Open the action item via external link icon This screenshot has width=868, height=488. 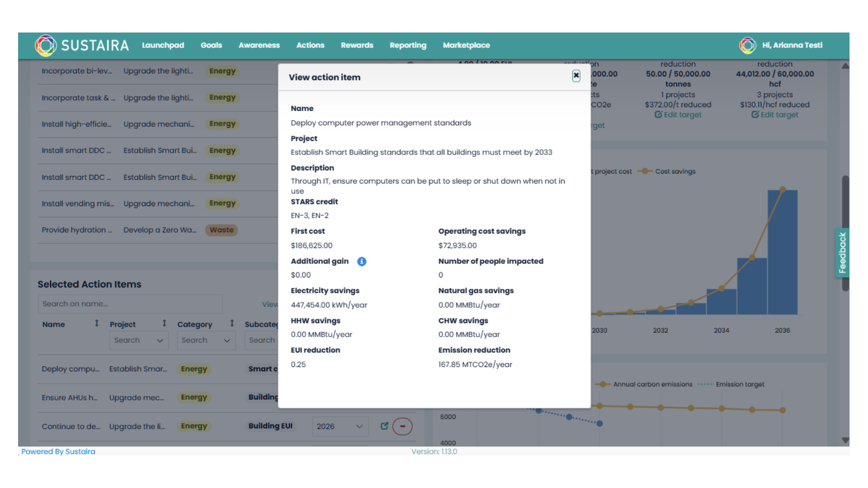point(384,426)
